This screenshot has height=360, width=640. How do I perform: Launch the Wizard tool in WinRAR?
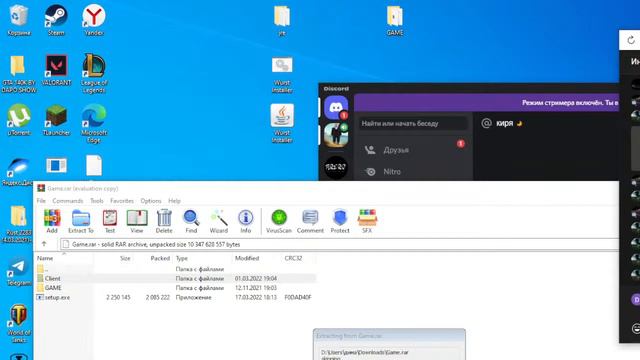219,221
